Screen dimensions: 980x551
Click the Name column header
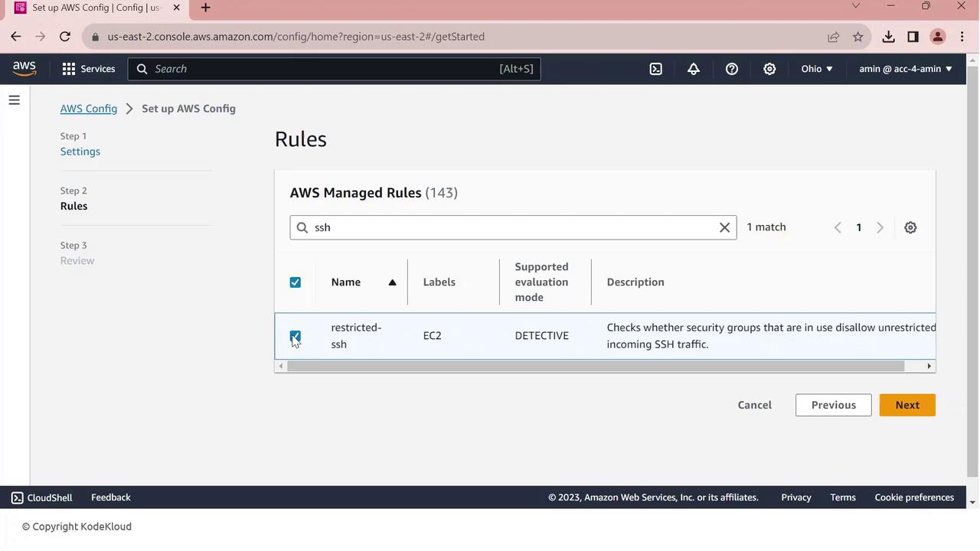coord(346,282)
